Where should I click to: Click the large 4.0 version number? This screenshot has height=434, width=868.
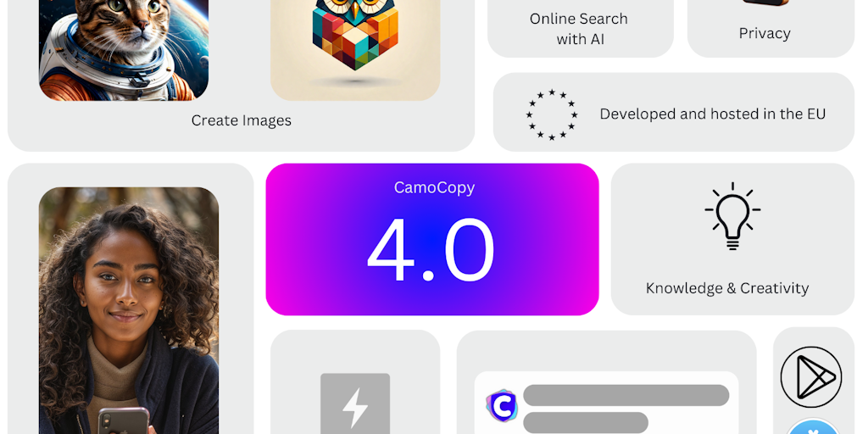(431, 250)
